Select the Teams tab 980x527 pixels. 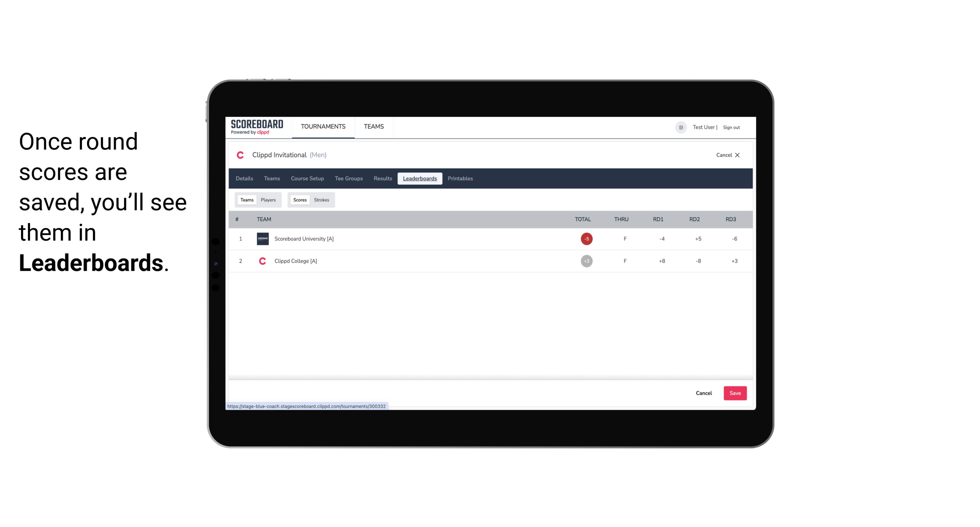tap(246, 200)
